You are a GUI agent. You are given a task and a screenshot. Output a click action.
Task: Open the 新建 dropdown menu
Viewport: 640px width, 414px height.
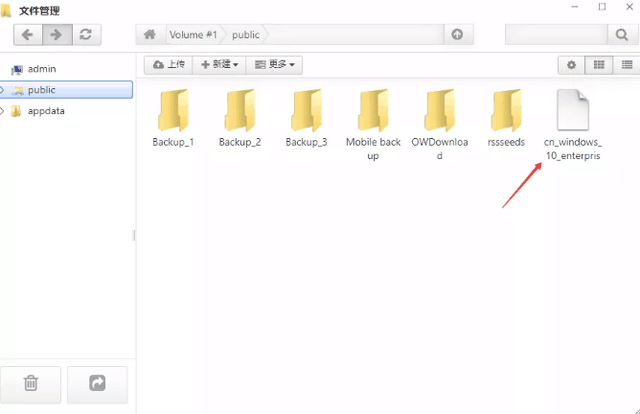click(x=219, y=65)
